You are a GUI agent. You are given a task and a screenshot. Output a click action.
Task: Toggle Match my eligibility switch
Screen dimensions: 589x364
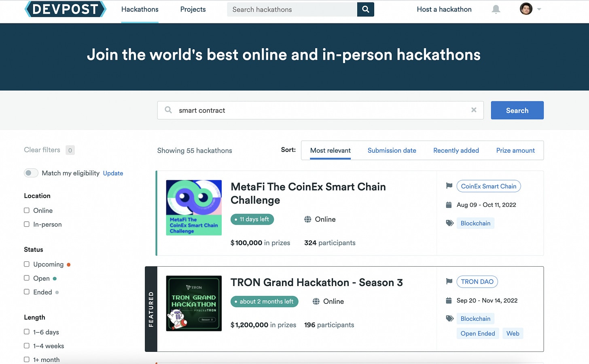pos(31,173)
